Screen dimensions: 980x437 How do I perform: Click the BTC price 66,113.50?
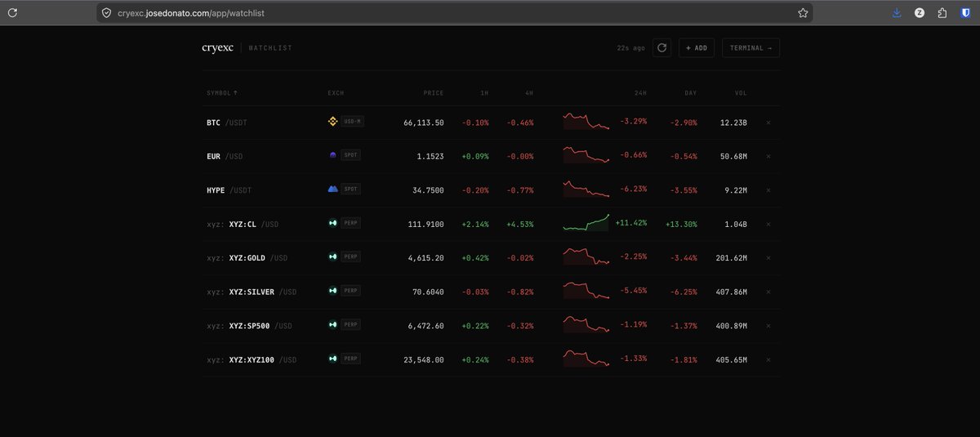pos(424,123)
